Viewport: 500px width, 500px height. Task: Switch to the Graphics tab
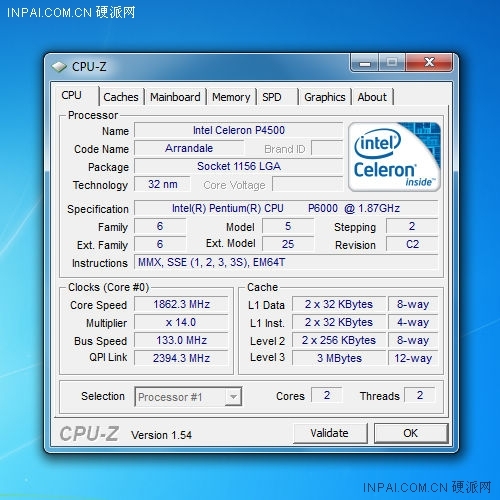(325, 97)
